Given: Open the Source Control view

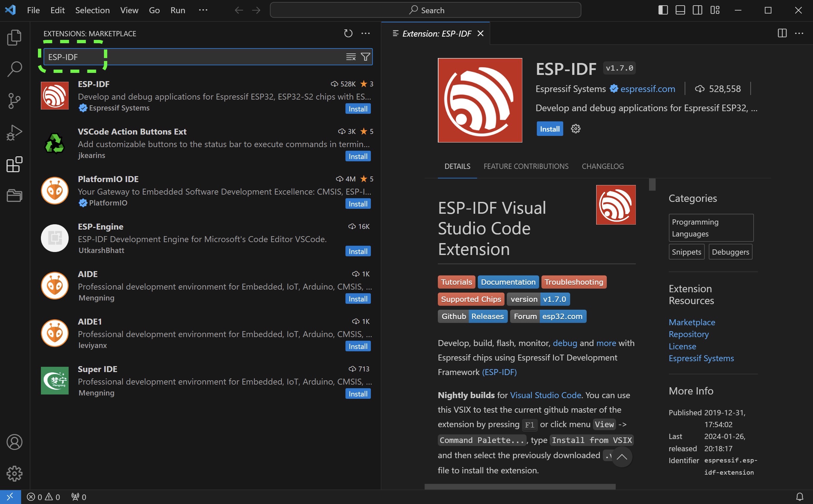Looking at the screenshot, I should pyautogui.click(x=14, y=101).
